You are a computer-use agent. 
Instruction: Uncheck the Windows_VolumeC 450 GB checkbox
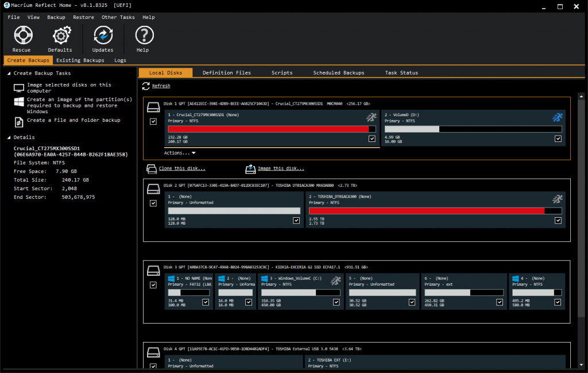tap(336, 302)
